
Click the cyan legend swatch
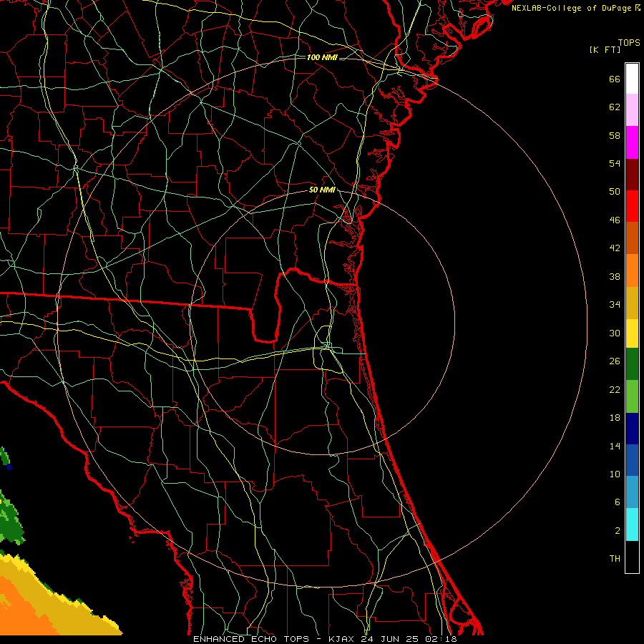coord(632,525)
